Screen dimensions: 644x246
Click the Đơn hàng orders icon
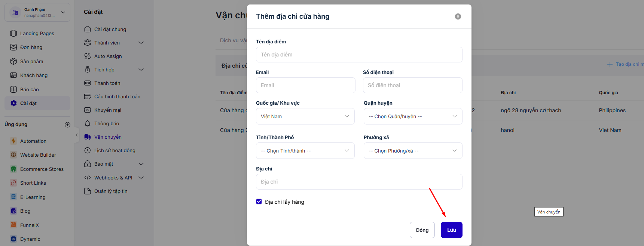[13, 47]
